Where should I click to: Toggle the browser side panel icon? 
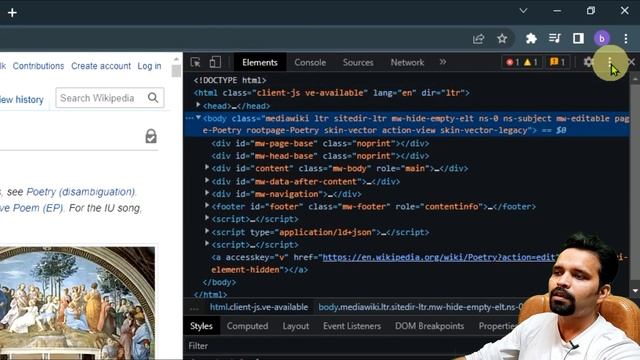[x=578, y=39]
